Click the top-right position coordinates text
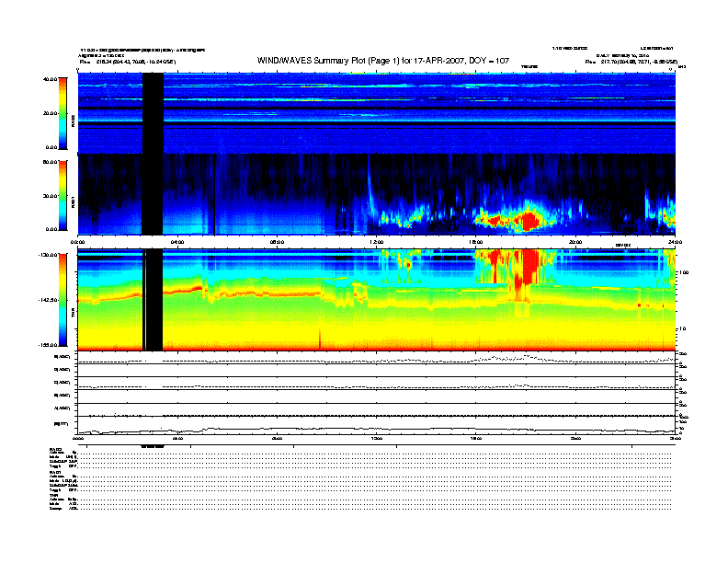Image resolution: width=728 pixels, height=563 pixels. point(633,62)
